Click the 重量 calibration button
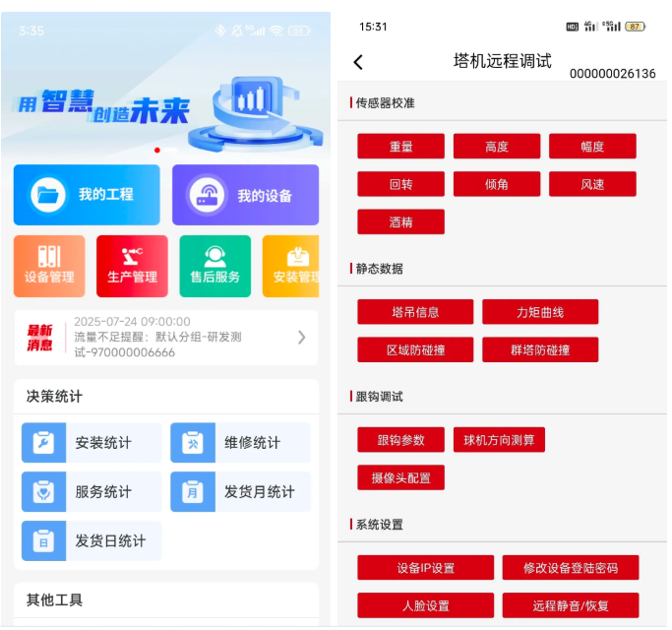Viewport: 672px width, 630px height. tap(400, 147)
